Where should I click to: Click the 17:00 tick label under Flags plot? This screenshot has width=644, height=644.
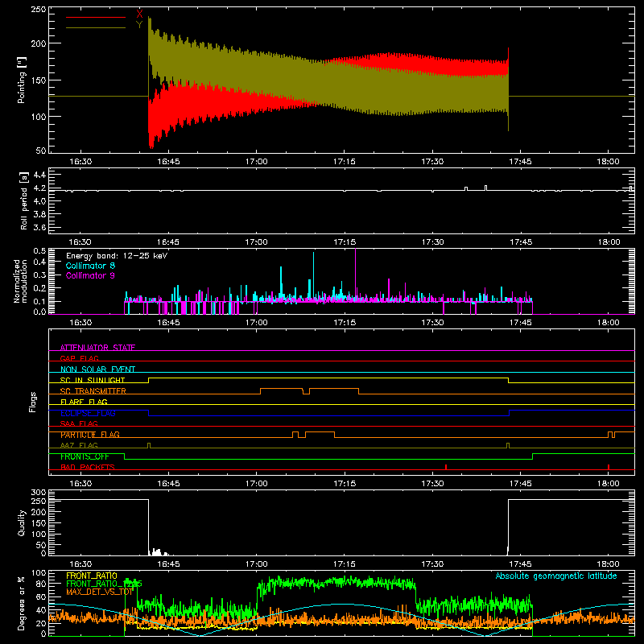point(256,484)
